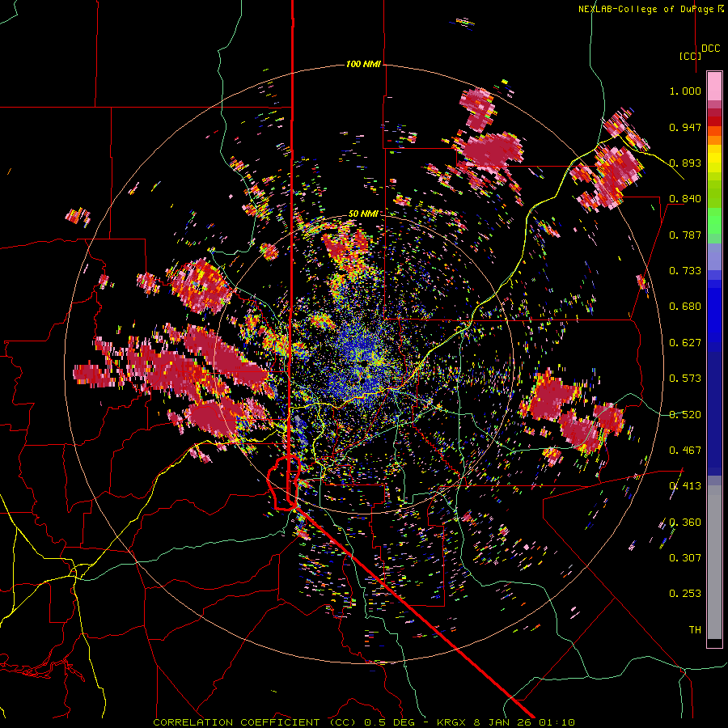Pick the yellow segment of the color bar

point(714,159)
